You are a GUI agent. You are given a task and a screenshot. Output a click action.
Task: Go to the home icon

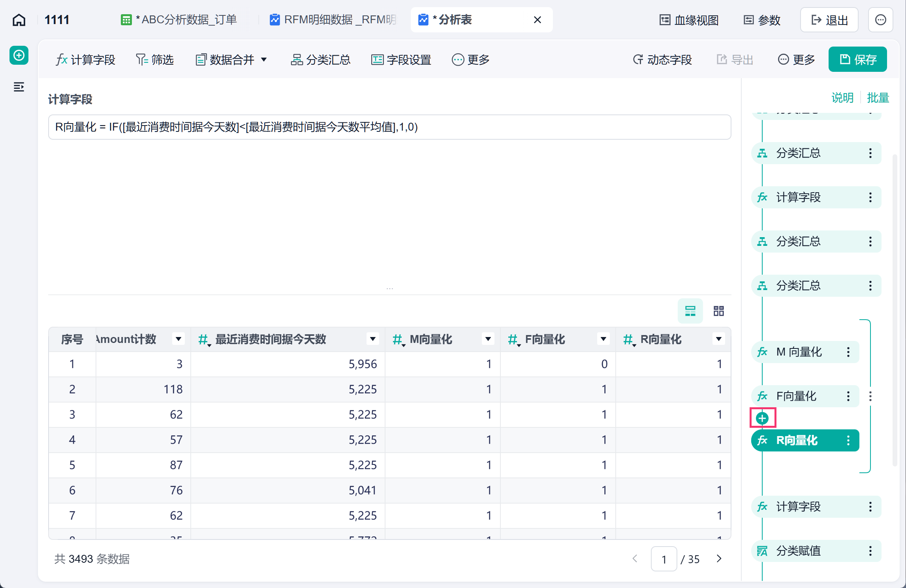click(19, 20)
